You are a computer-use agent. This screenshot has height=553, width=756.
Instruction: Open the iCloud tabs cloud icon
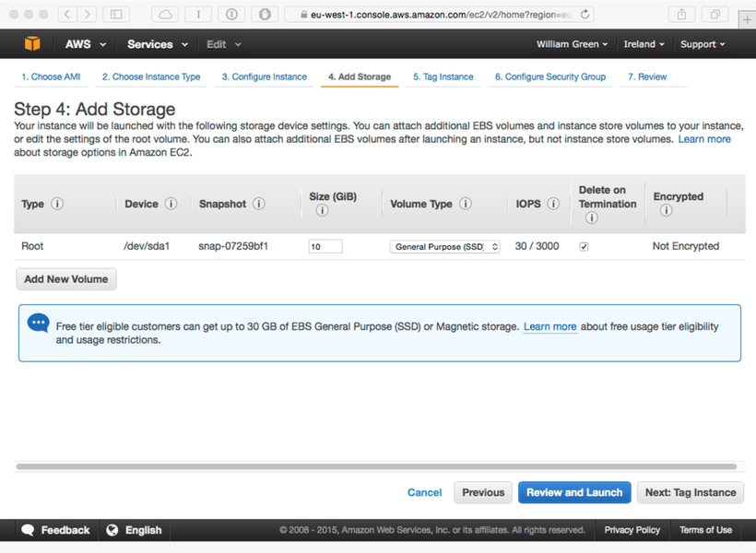pos(165,14)
